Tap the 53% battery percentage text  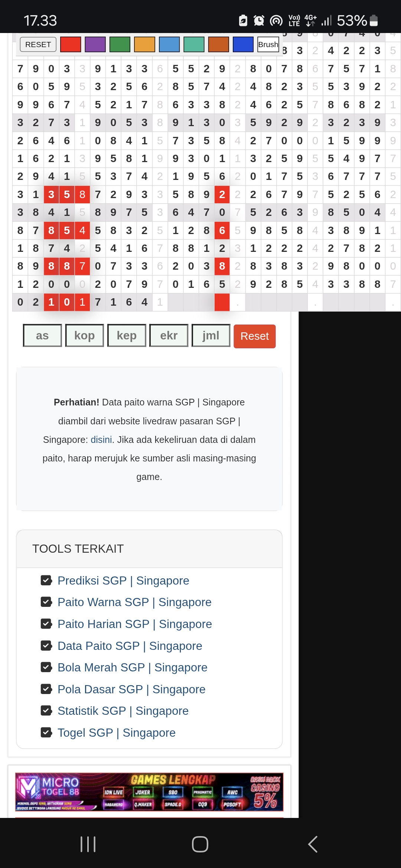(x=352, y=21)
